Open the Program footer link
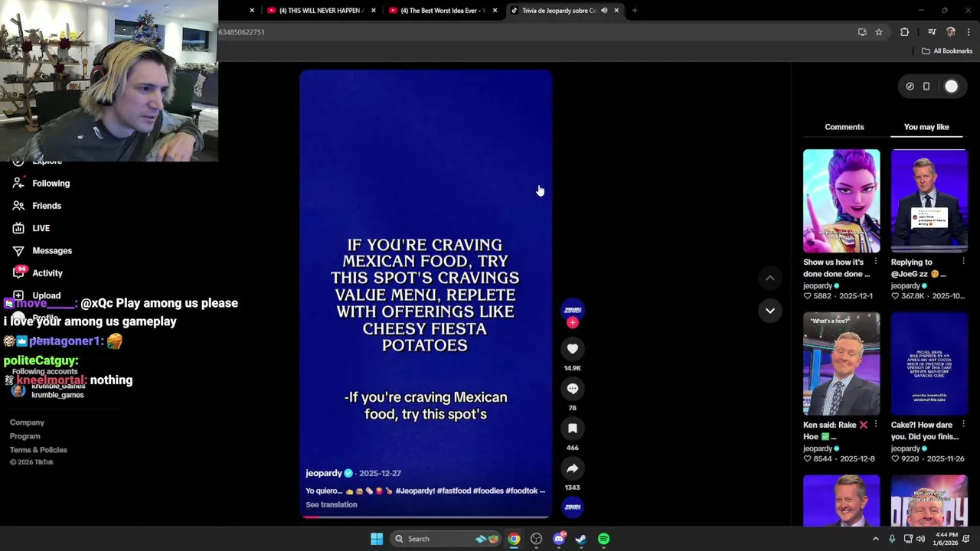Image resolution: width=980 pixels, height=551 pixels. [x=24, y=436]
